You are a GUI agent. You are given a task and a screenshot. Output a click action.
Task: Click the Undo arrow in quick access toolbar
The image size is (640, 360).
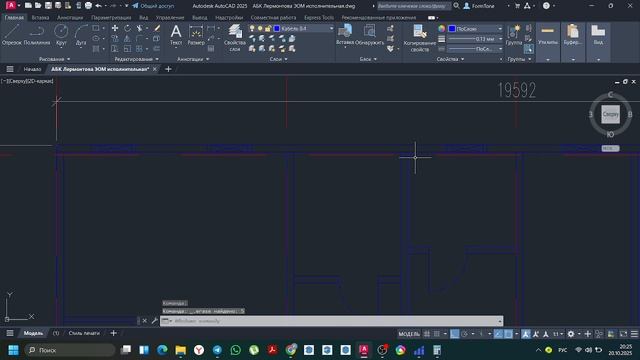tap(98, 6)
